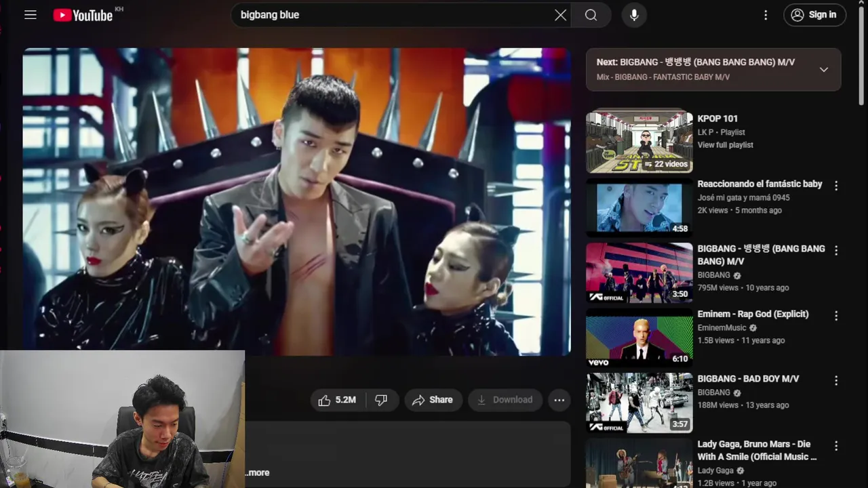Viewport: 868px width, 488px height.
Task: Click Mix - BIGBANG - FANTASTIC BABY M/V text
Action: pos(663,77)
